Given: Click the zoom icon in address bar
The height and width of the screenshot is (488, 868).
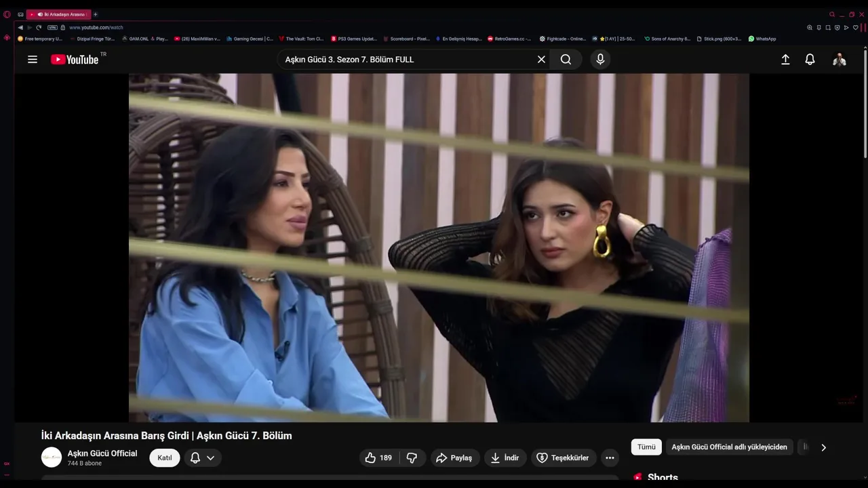Looking at the screenshot, I should click(x=810, y=27).
